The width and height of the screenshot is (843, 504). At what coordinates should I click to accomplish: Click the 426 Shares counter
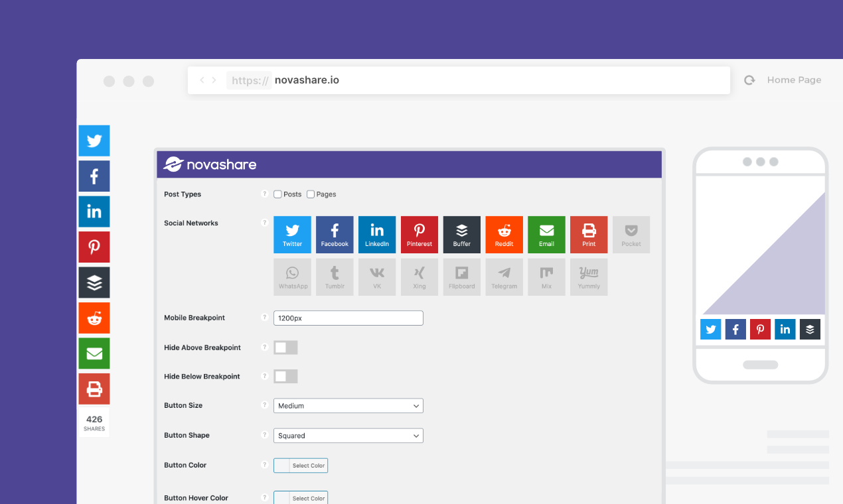coord(94,423)
